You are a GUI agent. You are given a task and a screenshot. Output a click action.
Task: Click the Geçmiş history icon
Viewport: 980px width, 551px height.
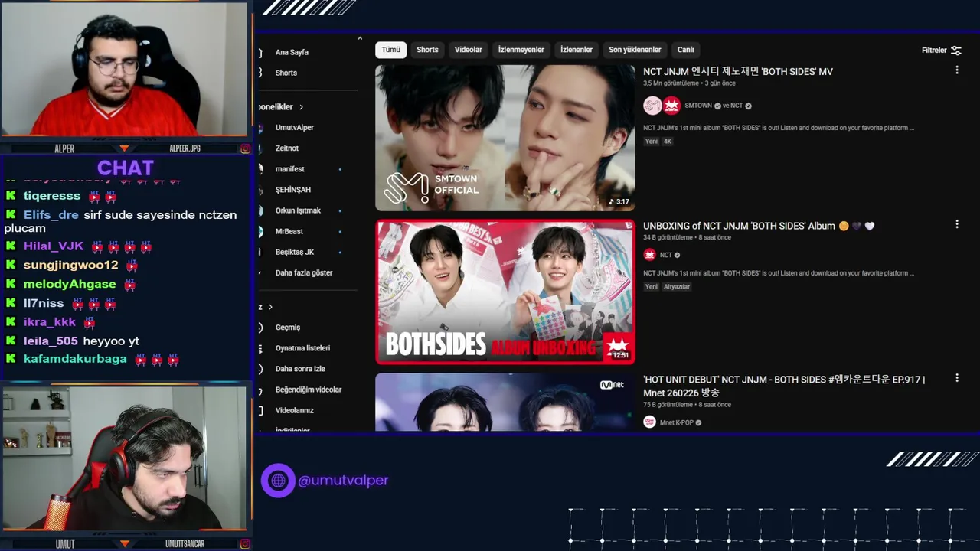(261, 328)
